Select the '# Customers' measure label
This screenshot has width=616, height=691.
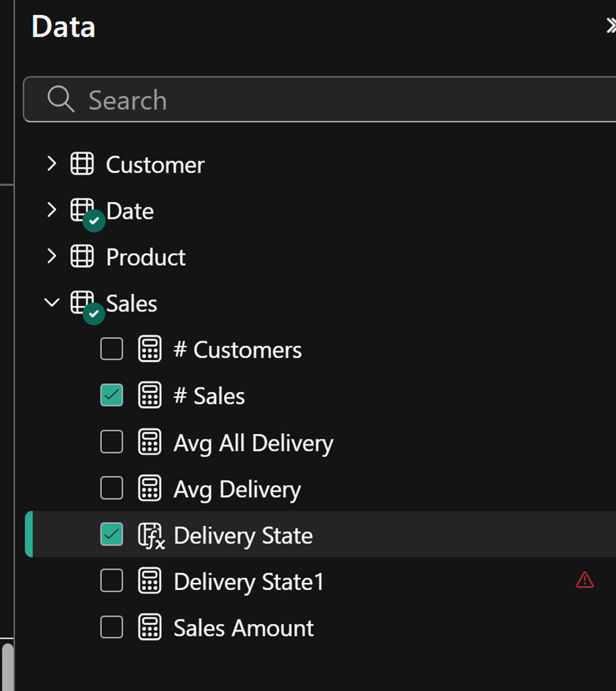point(238,350)
